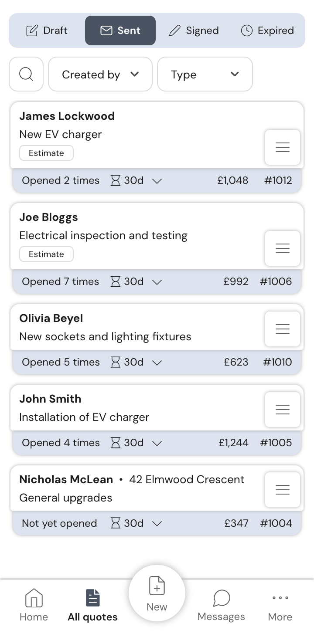Click the search magnifier icon

tap(26, 74)
